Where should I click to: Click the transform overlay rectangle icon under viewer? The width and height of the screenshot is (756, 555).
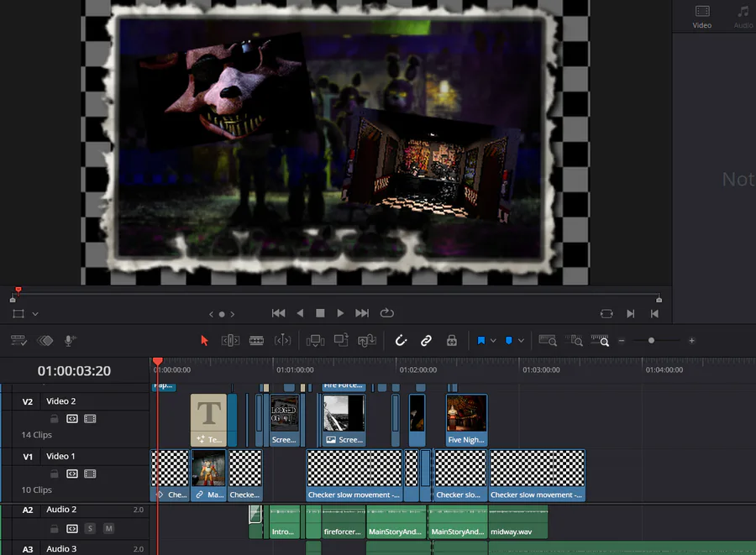18,314
